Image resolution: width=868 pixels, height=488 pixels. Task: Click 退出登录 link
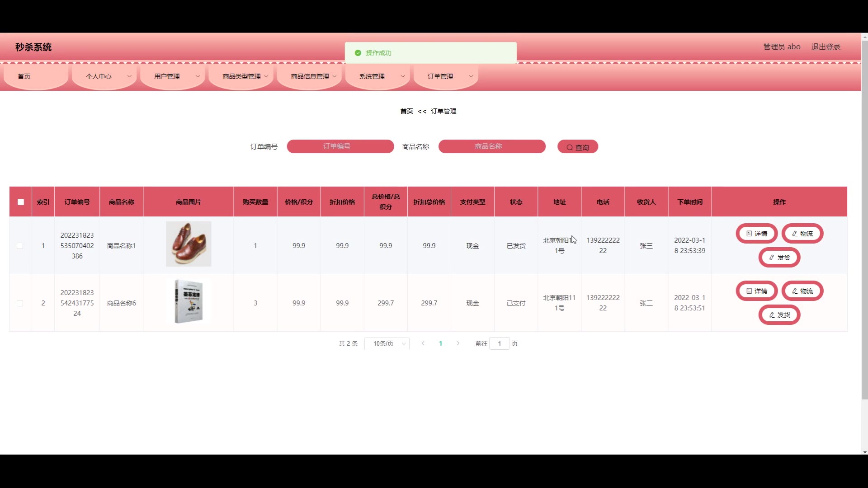point(826,47)
